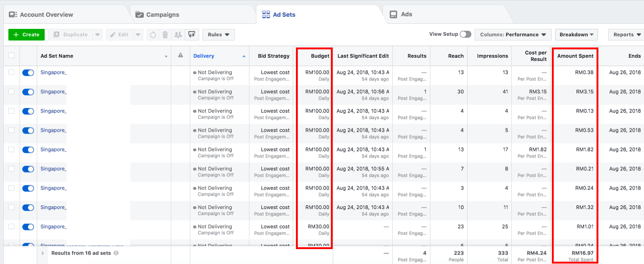Open the Edit button dropdown arrow
The image size is (644, 264).
pyautogui.click(x=138, y=35)
